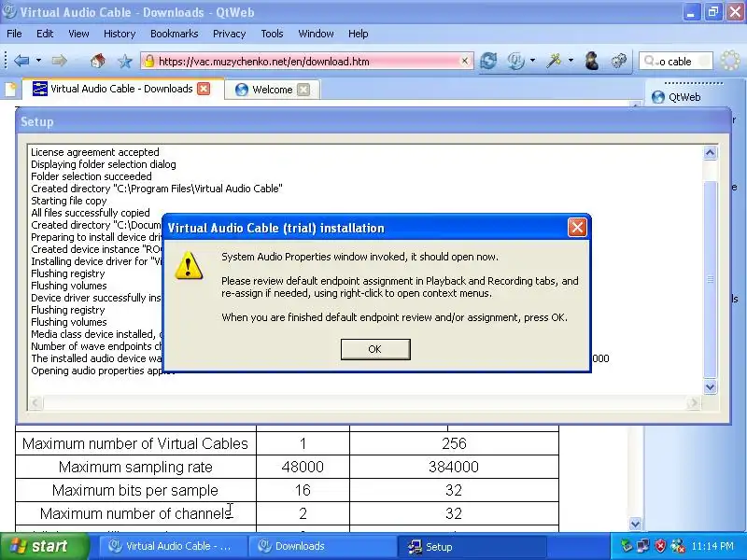Viewport: 747px width, 560px height.
Task: Click the private browsing spy icon
Action: click(x=591, y=61)
